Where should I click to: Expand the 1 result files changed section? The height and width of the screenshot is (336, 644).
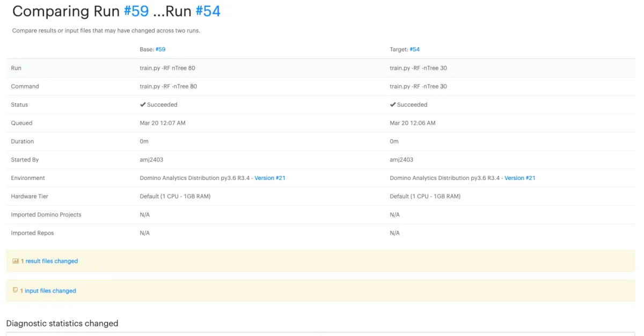point(52,261)
